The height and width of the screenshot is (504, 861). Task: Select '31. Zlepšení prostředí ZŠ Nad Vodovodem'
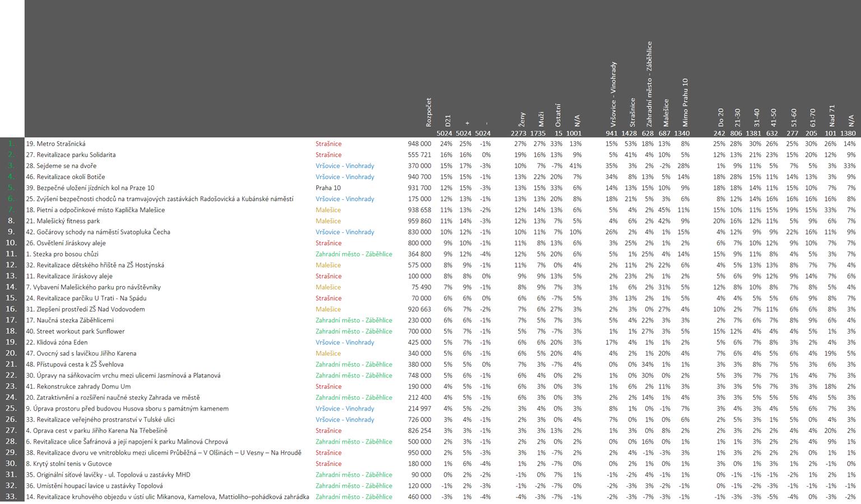pos(85,309)
